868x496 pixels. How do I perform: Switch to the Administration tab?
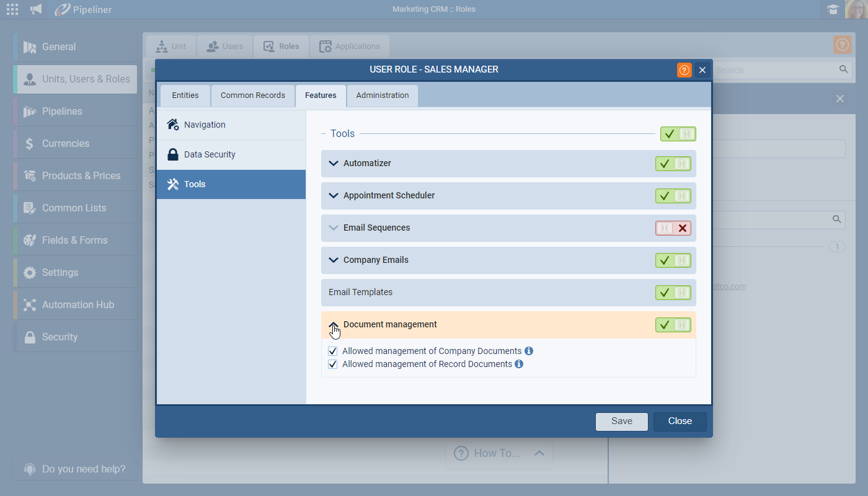pos(382,95)
